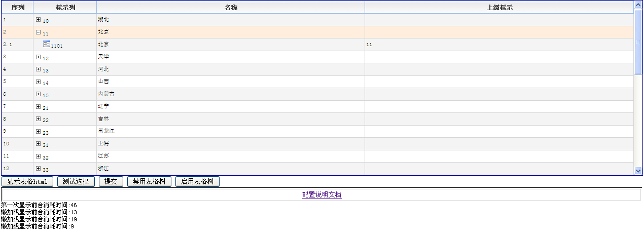Expand tree node 23 黑龙江
644x237 pixels.
39,131
